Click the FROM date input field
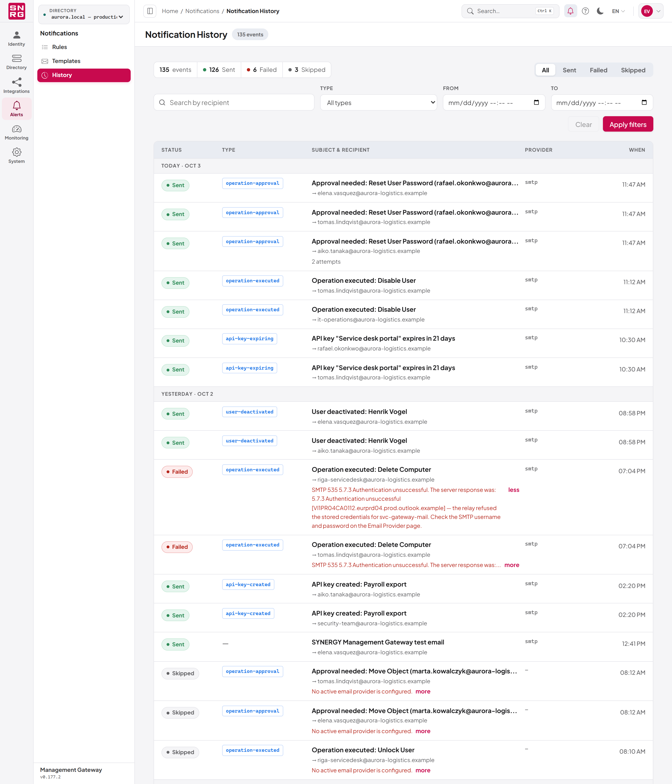 click(494, 102)
